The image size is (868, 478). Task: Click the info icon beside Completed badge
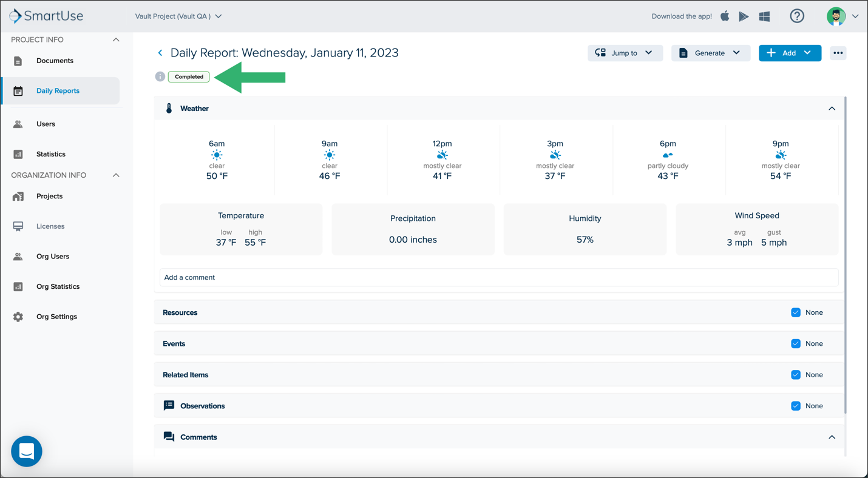160,76
